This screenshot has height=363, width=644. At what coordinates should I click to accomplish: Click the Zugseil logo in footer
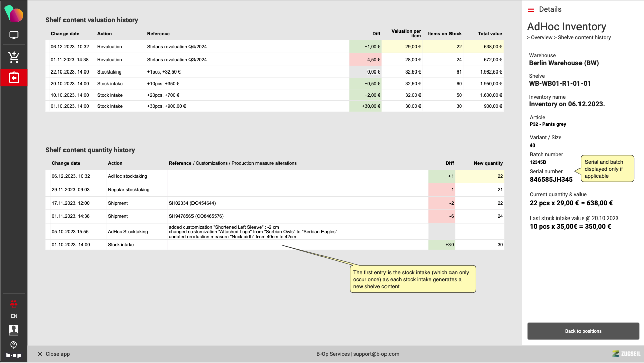(625, 354)
